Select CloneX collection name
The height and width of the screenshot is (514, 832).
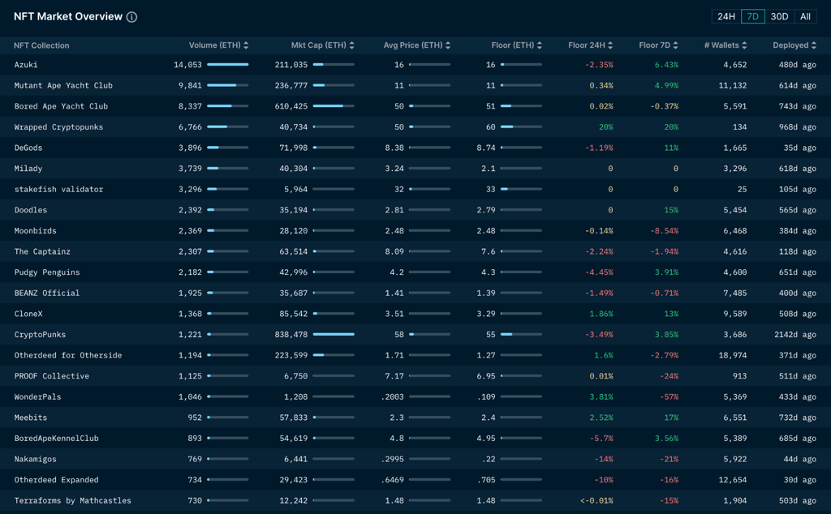pos(28,313)
